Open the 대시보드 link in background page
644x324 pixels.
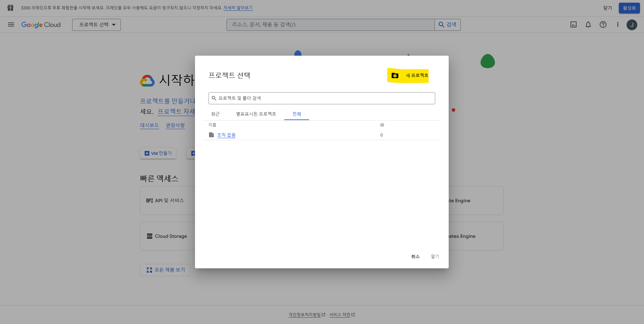coord(149,125)
